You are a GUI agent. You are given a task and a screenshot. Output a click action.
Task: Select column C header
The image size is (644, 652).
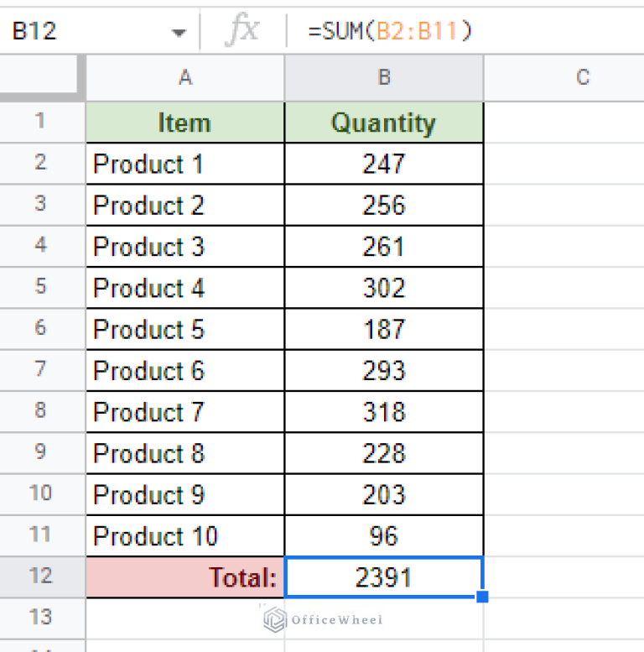564,78
